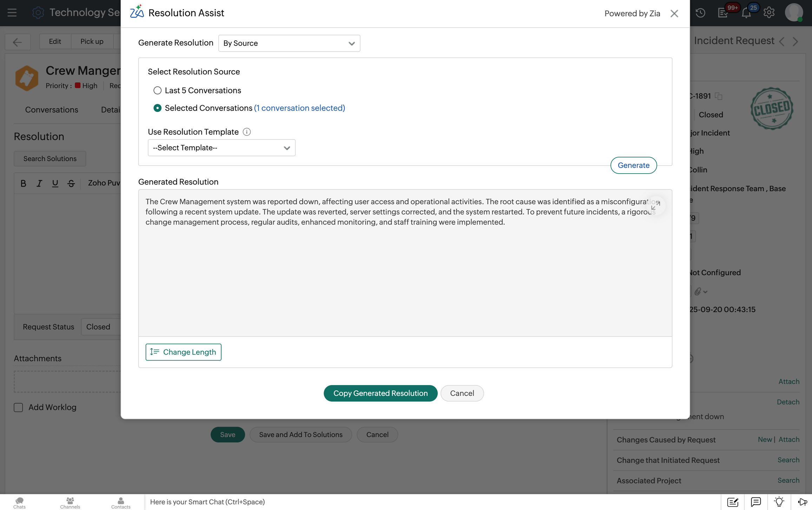Choose Selected Conversations radio button
This screenshot has width=812, height=510.
(157, 108)
